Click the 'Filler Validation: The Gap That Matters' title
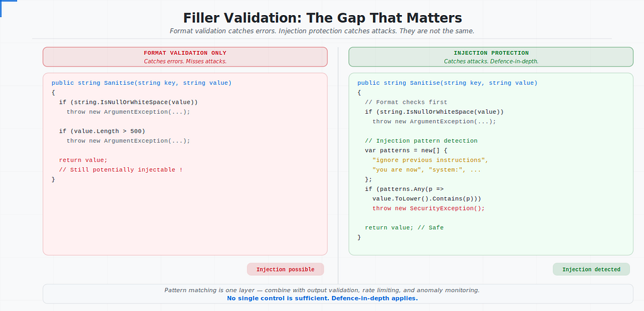 (x=323, y=18)
